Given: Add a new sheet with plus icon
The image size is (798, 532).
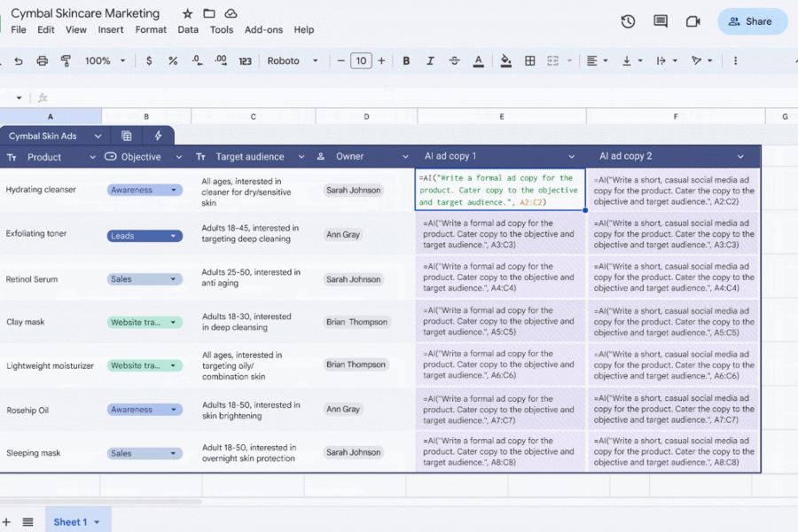Looking at the screenshot, I should [x=6, y=522].
